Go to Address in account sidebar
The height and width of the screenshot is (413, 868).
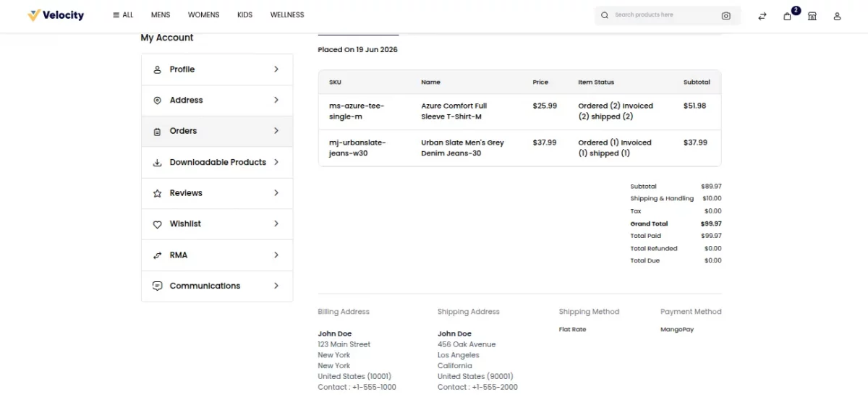click(217, 101)
